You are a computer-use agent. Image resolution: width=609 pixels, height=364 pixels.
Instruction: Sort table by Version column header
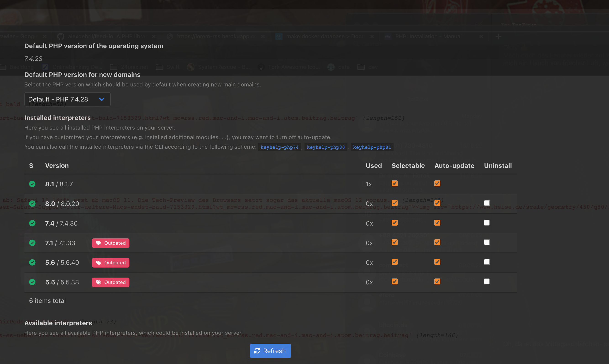[57, 166]
